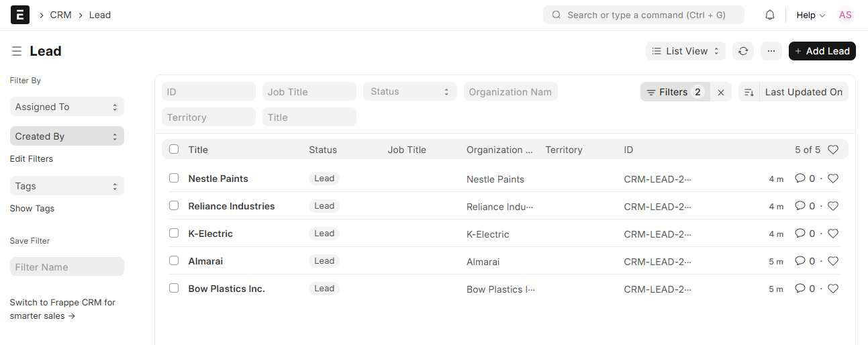
Task: Expand the Assigned To filter dropdown
Action: (x=66, y=107)
